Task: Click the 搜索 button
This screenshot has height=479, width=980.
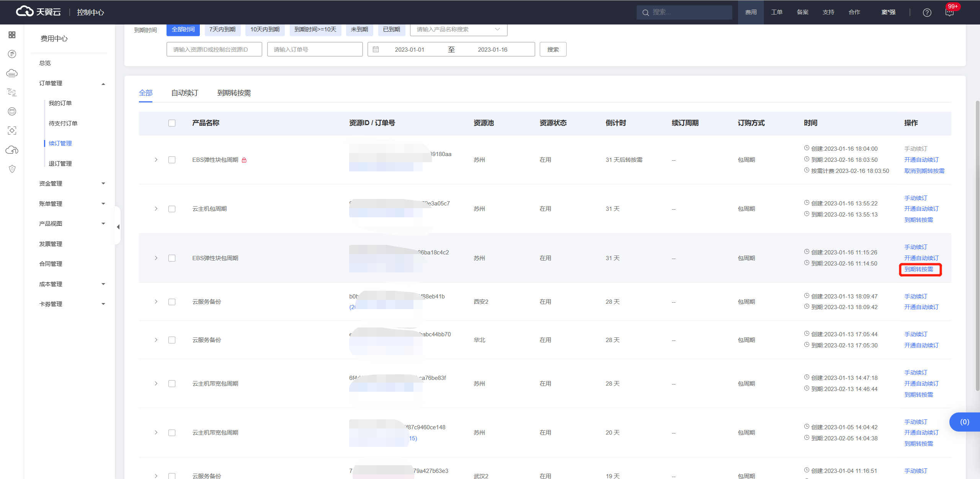Action: click(553, 50)
